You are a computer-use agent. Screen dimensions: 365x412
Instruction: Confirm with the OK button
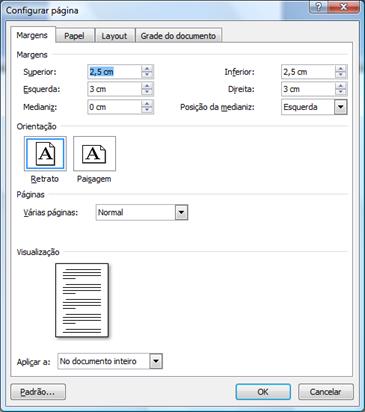263,392
